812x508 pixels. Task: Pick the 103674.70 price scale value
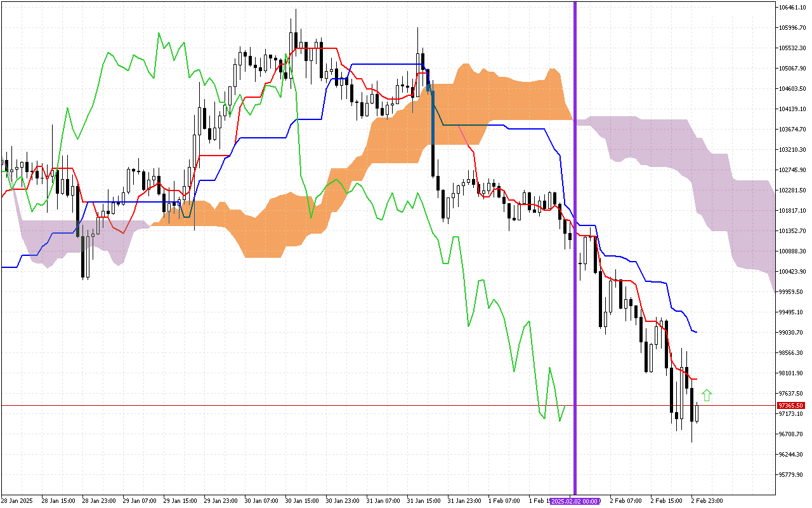792,130
